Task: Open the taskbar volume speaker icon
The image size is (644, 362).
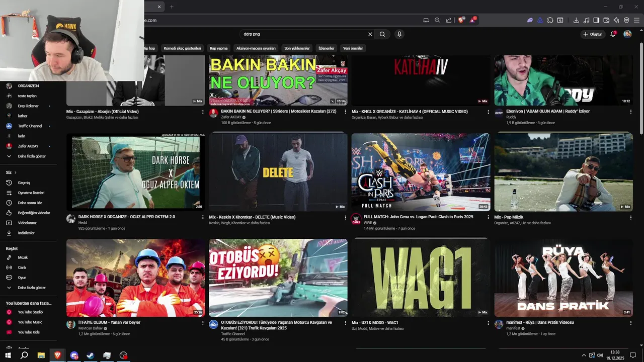Action: (x=600, y=355)
